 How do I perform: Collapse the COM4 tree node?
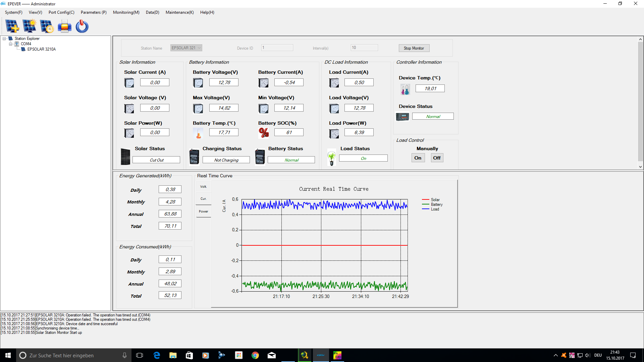(10, 44)
